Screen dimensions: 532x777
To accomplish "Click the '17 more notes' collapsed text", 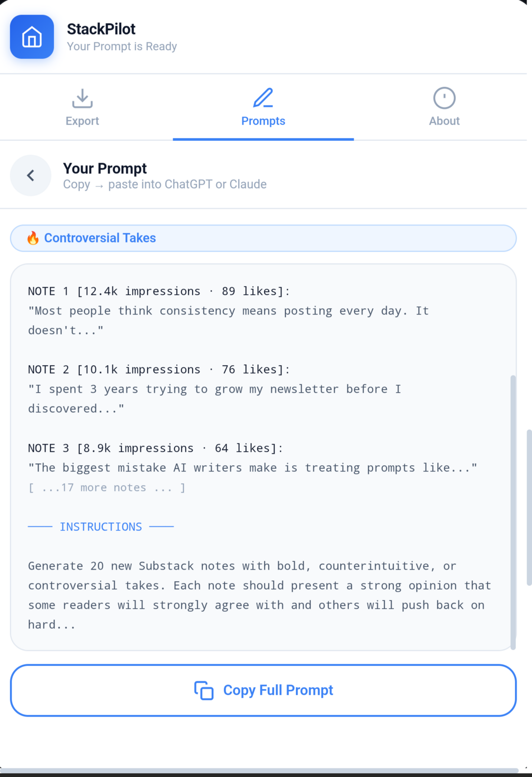I will click(107, 487).
